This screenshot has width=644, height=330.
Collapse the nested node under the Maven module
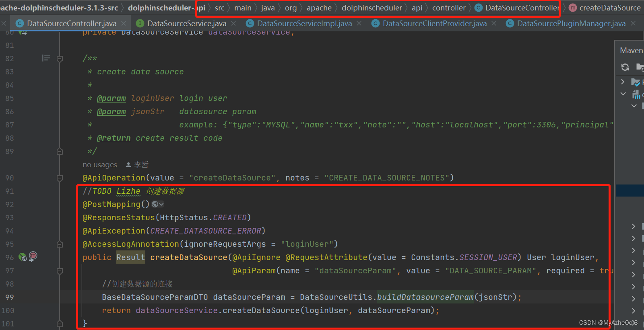(x=634, y=106)
